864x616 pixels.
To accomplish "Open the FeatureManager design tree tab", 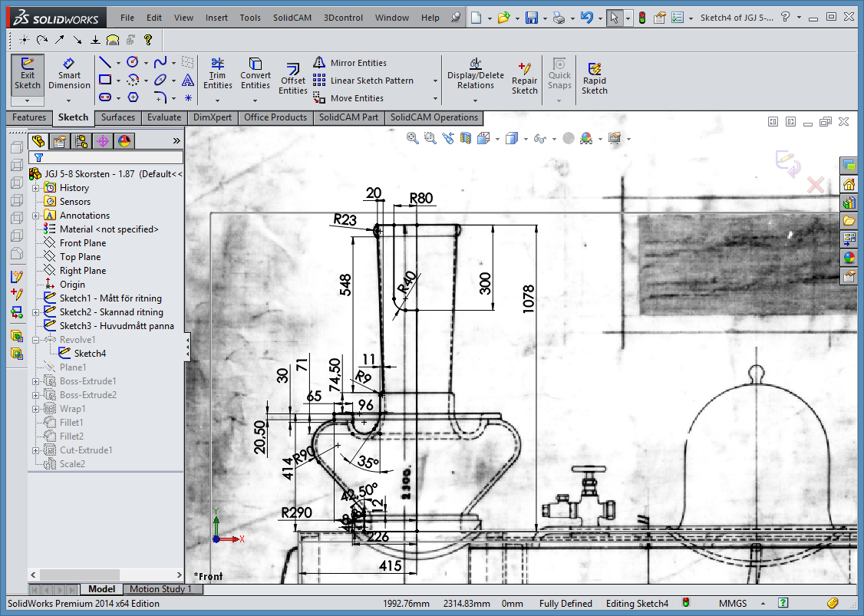I will 38,141.
